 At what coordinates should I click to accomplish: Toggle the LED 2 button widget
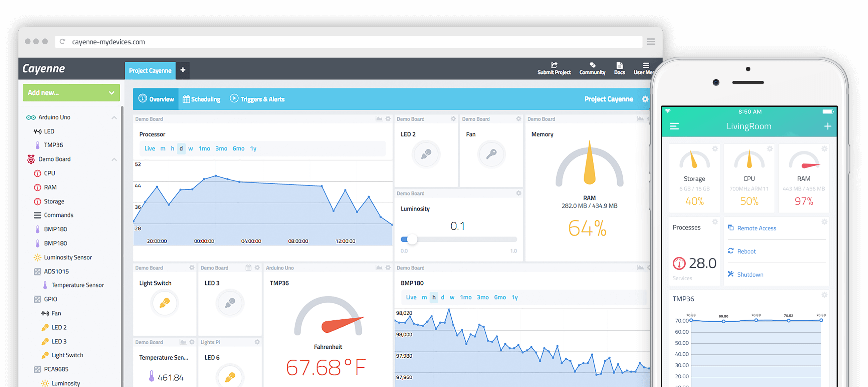tap(426, 154)
